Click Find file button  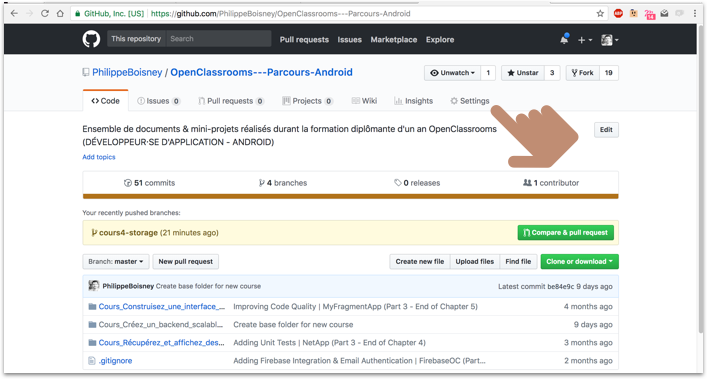click(518, 262)
